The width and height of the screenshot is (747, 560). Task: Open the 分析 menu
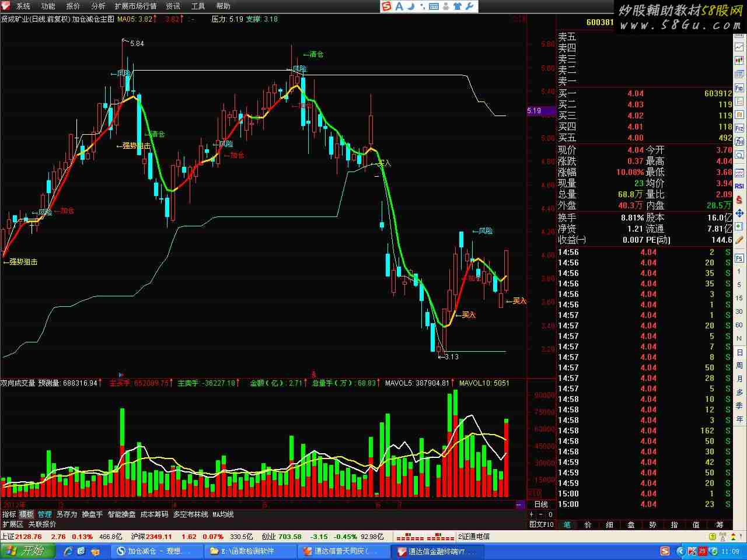tap(98, 6)
